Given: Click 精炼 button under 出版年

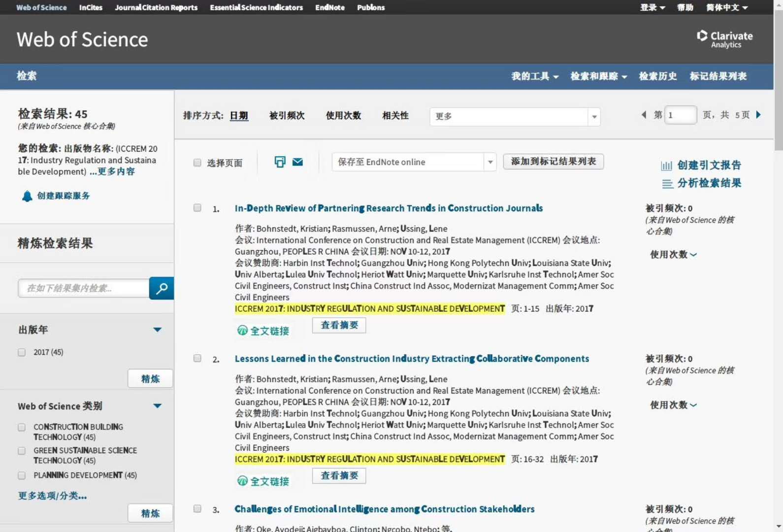Looking at the screenshot, I should (150, 378).
